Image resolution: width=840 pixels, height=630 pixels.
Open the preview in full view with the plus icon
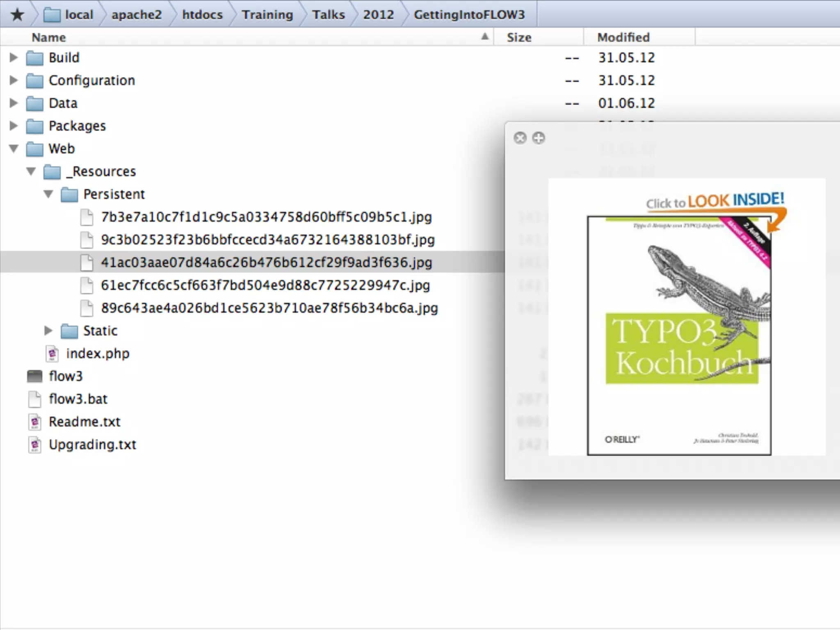[538, 138]
